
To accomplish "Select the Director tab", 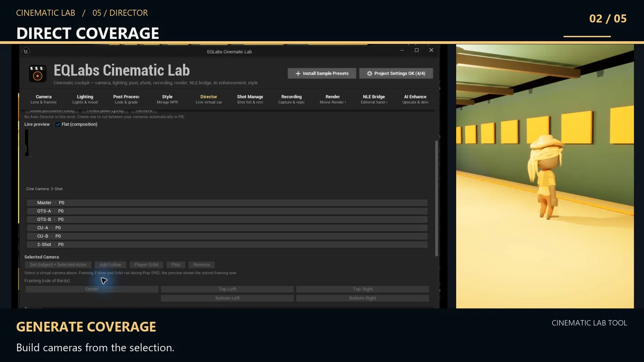I will pos(209,99).
